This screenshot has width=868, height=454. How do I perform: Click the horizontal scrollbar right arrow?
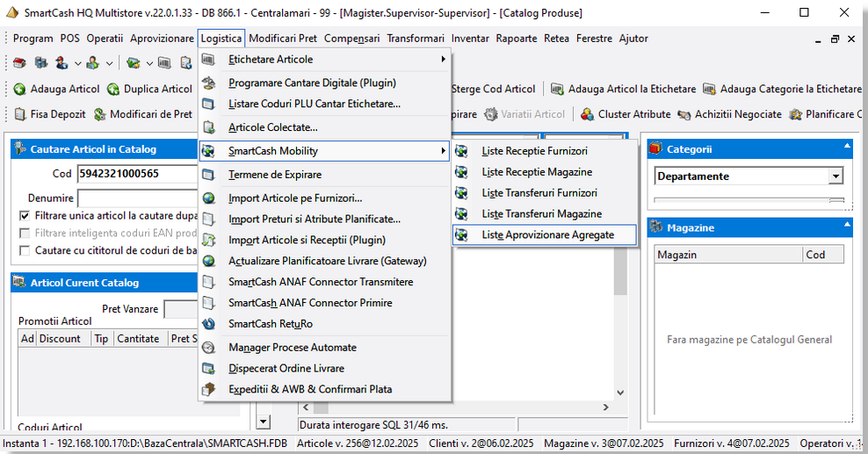(x=606, y=407)
